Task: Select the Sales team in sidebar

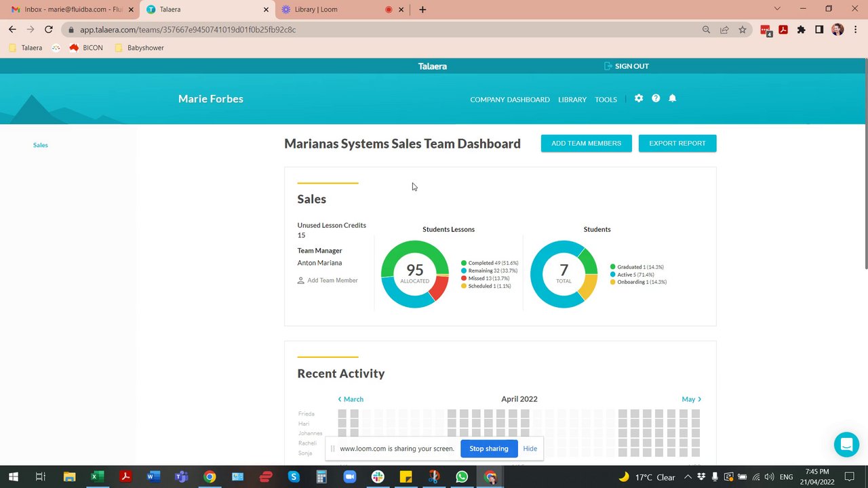Action: pyautogui.click(x=41, y=145)
